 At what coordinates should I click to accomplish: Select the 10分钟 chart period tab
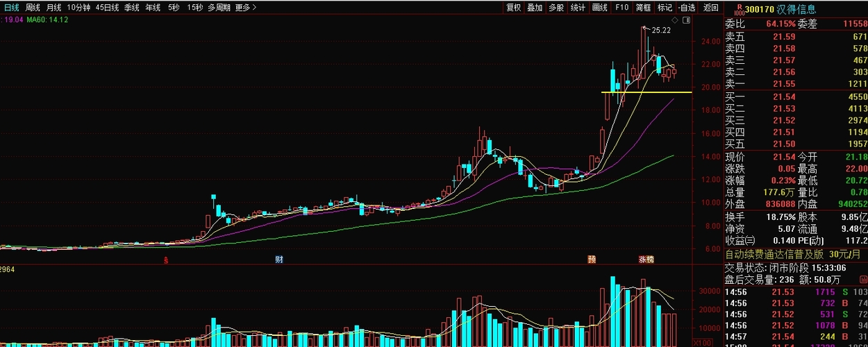[78, 8]
